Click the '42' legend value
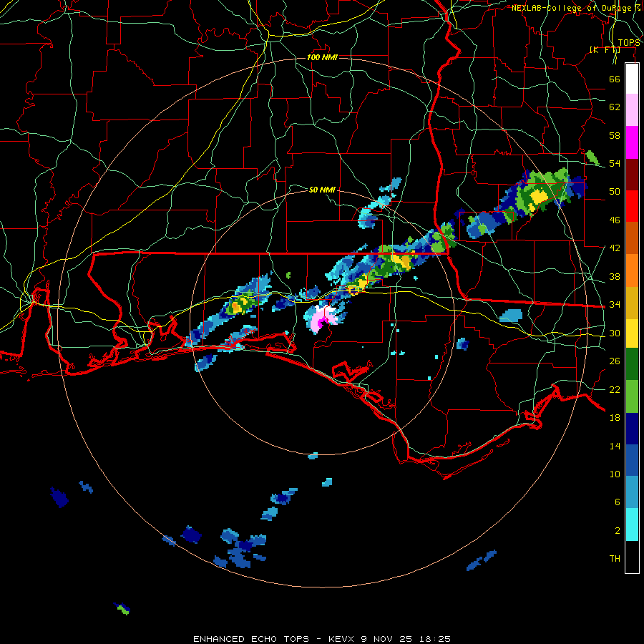 pyautogui.click(x=615, y=248)
